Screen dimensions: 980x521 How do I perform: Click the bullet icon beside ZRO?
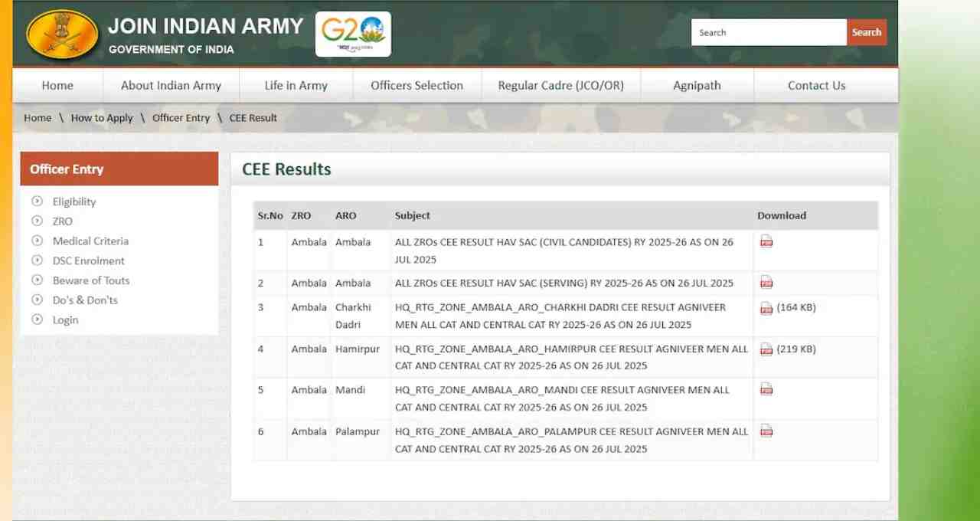37,221
